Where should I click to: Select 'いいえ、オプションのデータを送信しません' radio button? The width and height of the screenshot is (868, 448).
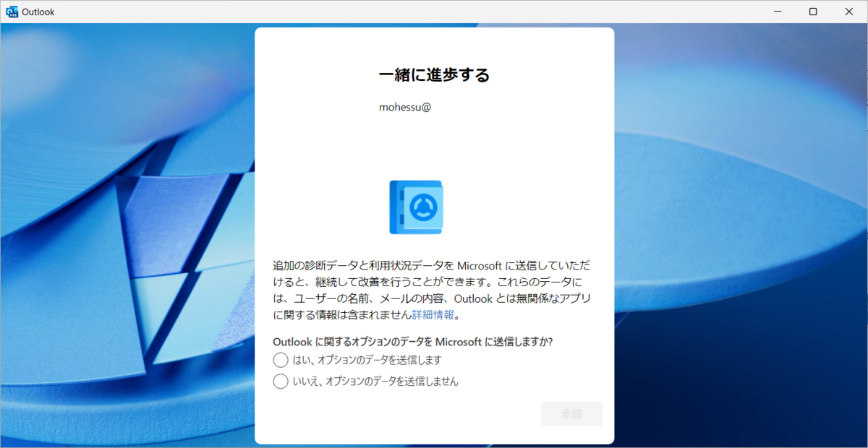click(281, 382)
